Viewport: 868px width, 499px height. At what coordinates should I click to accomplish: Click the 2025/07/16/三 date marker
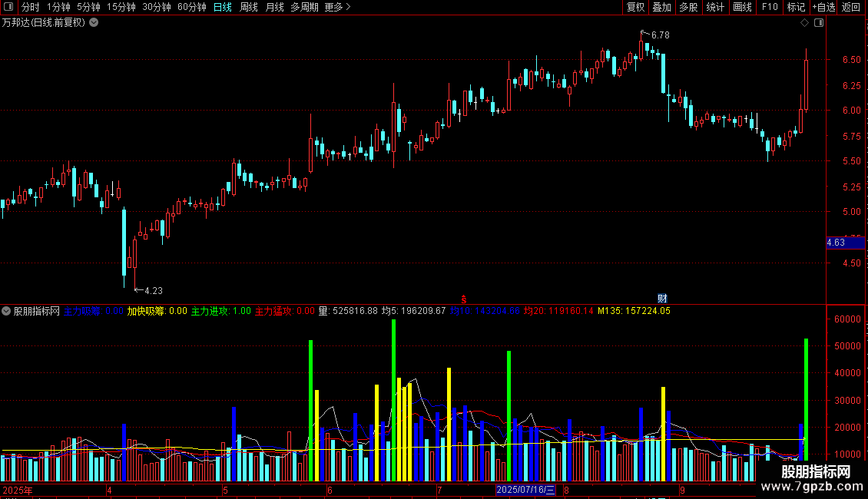pyautogui.click(x=525, y=490)
